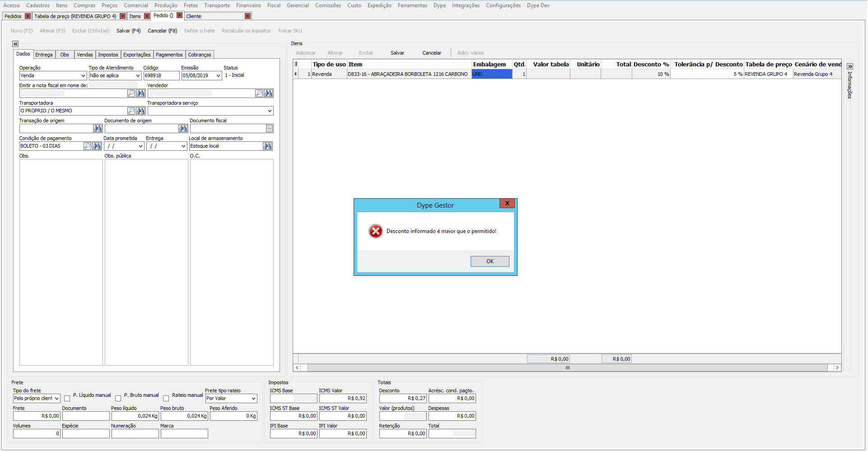Click the Desconto % cell showing 10 %
Viewport: 868px width, 451px height.
(x=651, y=74)
